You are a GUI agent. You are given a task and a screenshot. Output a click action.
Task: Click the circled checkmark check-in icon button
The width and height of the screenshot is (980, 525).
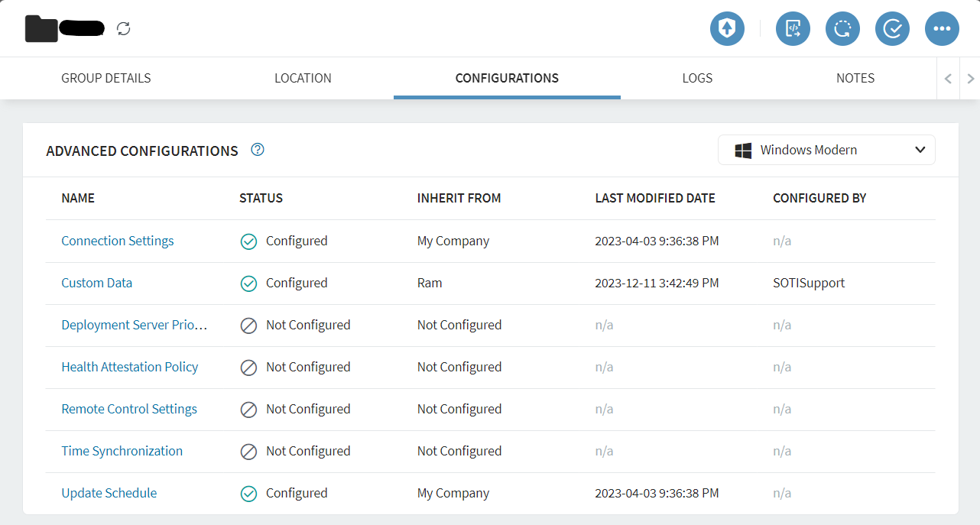[x=892, y=29]
